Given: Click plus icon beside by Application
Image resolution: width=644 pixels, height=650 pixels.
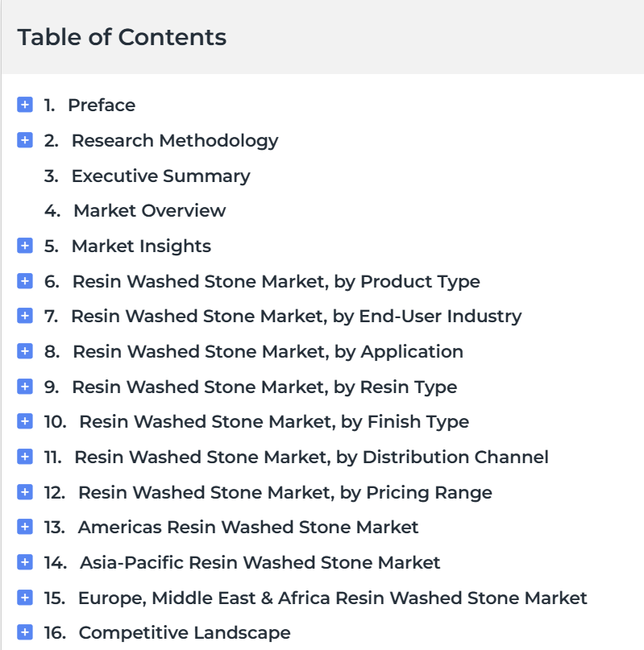Looking at the screenshot, I should point(25,351).
